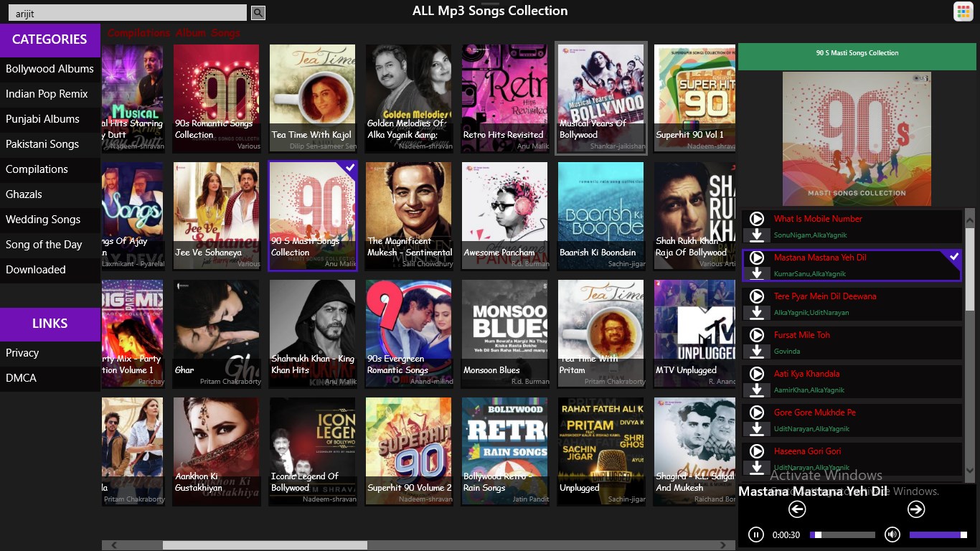This screenshot has width=980, height=551.
Task: Open Bollywood Retro - Rain Songs album
Action: [x=505, y=451]
